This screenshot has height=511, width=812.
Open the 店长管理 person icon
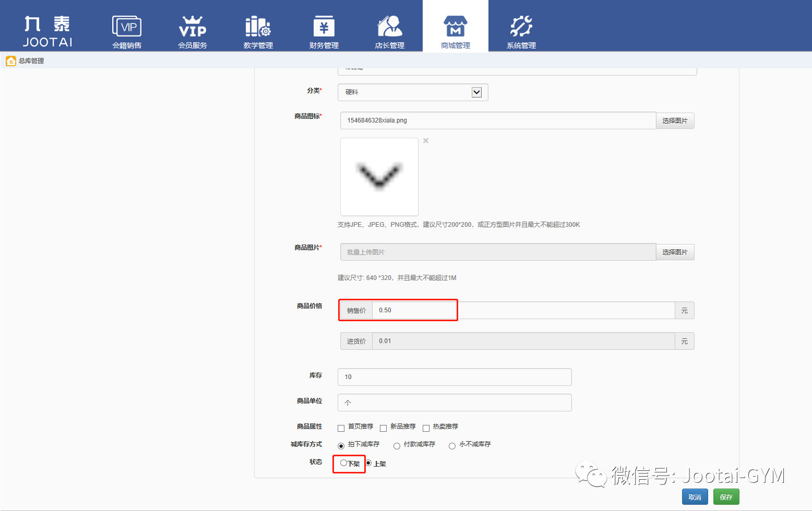pyautogui.click(x=390, y=26)
